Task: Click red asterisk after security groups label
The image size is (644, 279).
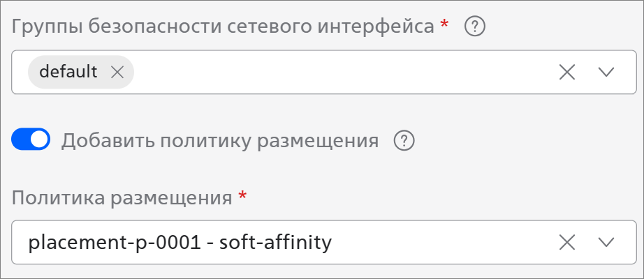Action: 445,25
